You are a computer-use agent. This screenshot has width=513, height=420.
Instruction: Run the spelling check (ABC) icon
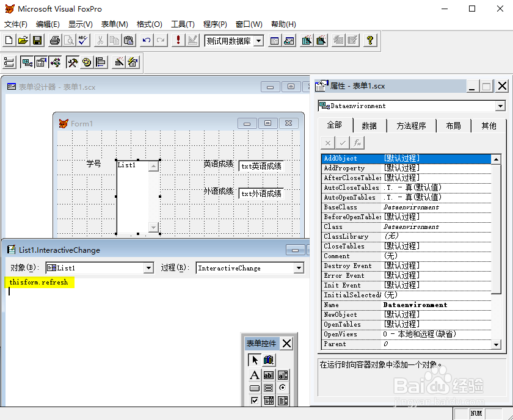click(83, 40)
